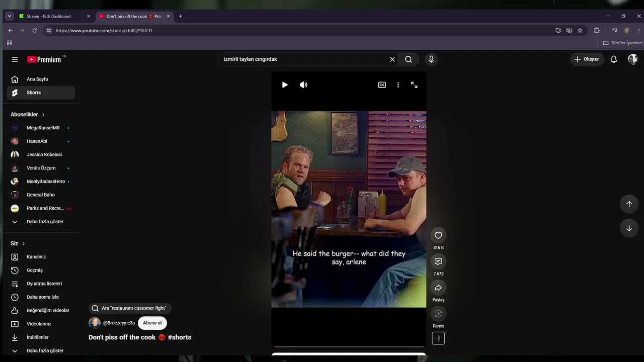The image size is (644, 362).
Task: Open a new browser tab
Action: pos(180,16)
